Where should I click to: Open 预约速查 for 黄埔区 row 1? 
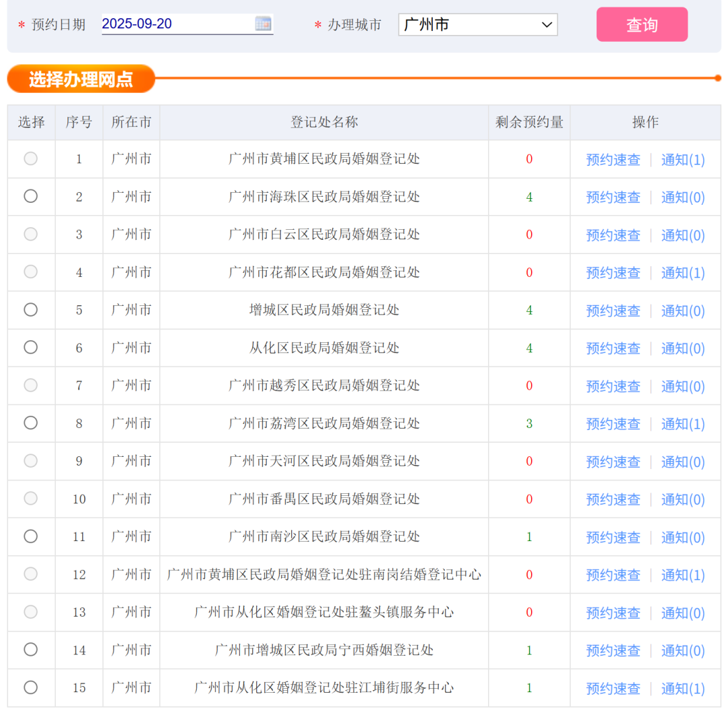click(x=613, y=160)
